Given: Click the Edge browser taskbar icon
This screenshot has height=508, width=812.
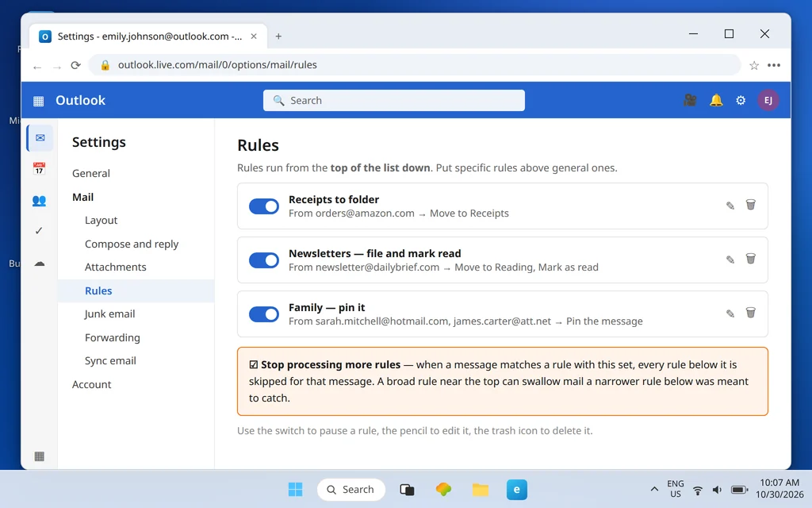Looking at the screenshot, I should click(x=517, y=489).
